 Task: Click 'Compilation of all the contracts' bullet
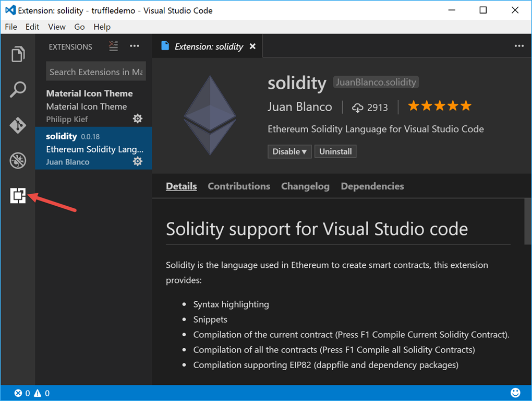tap(334, 350)
